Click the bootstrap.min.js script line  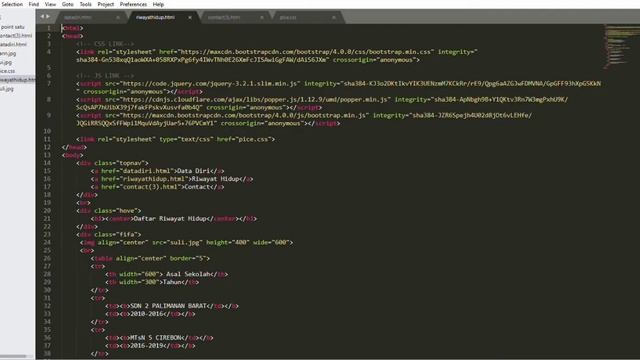pyautogui.click(x=304, y=120)
